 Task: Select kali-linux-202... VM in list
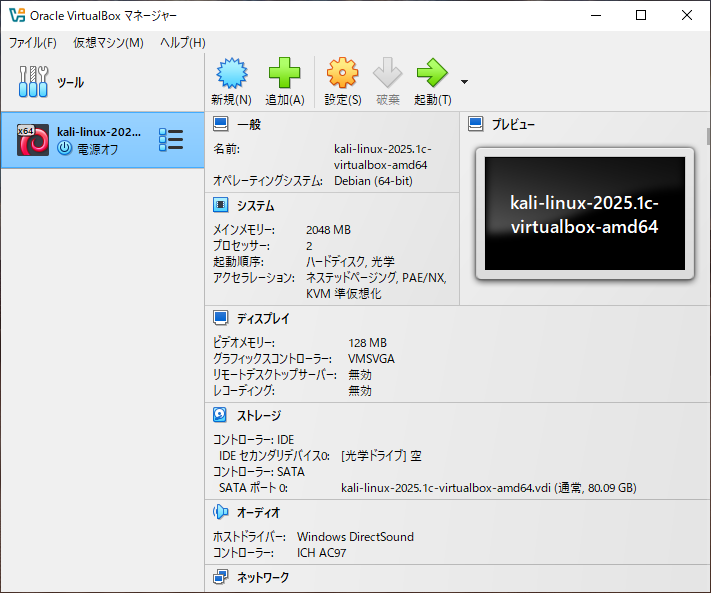click(x=102, y=140)
